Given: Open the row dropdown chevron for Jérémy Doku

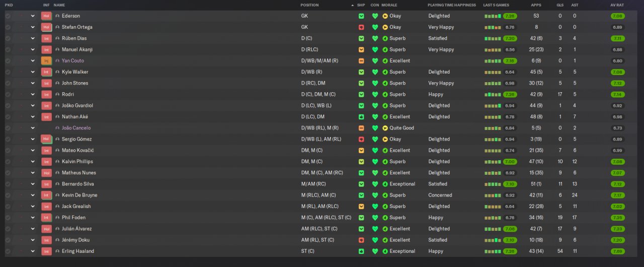Looking at the screenshot, I should (33, 240).
